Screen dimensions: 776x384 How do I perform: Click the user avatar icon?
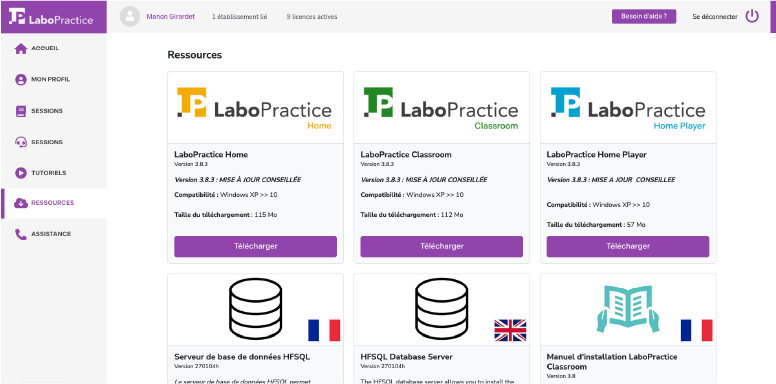[x=130, y=17]
